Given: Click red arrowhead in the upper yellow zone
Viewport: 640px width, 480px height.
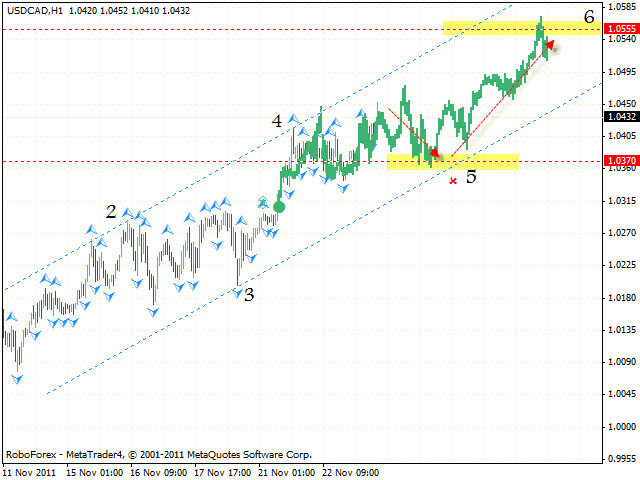Looking at the screenshot, I should [x=549, y=46].
